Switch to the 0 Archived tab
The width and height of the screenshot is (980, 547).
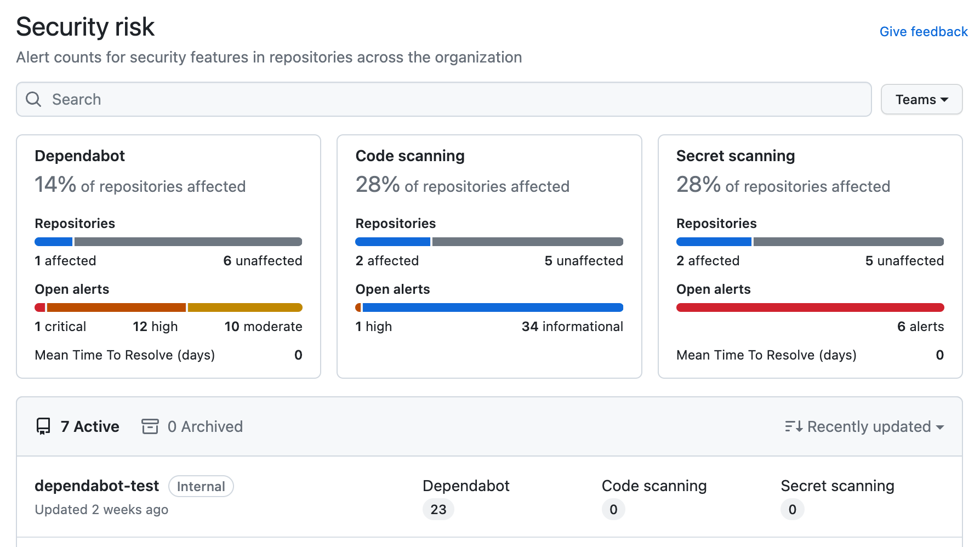tap(204, 426)
